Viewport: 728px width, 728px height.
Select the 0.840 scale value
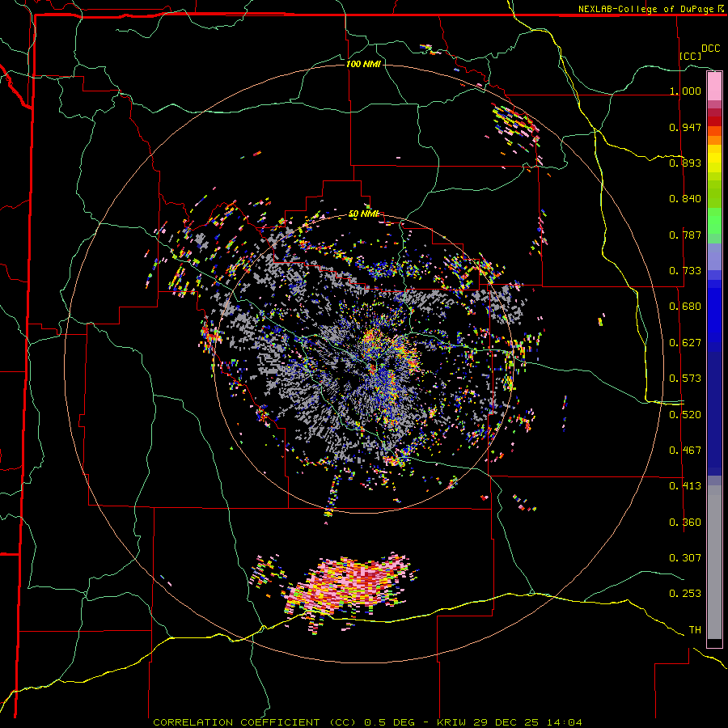[685, 199]
